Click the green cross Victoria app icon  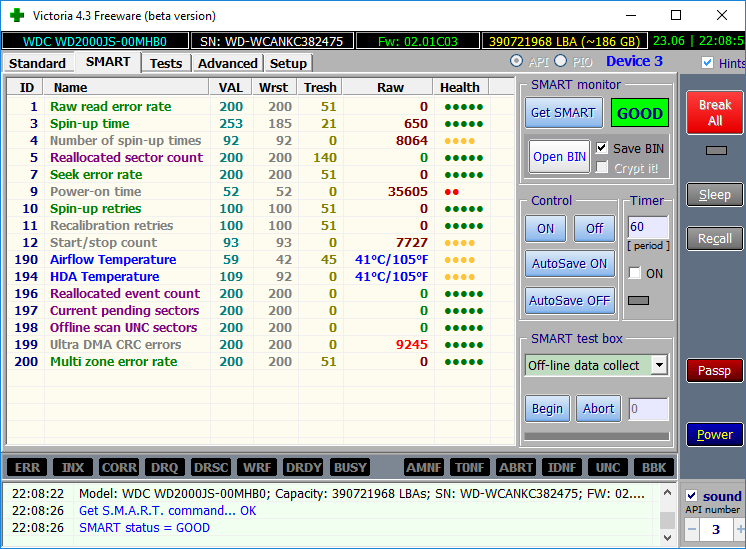point(17,15)
